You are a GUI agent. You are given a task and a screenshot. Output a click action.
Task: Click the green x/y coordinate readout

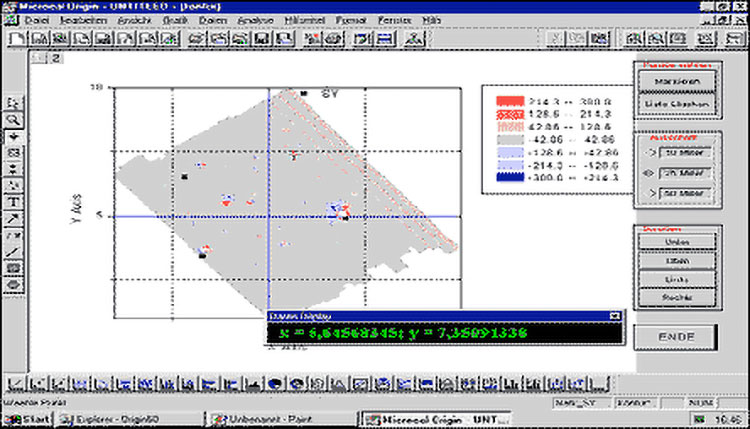pos(403,333)
